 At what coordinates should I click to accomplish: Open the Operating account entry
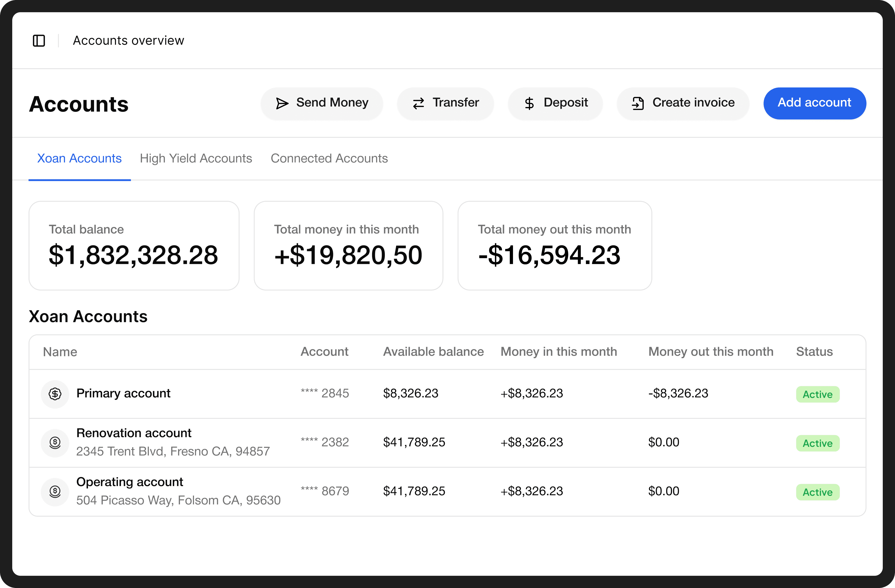[x=130, y=482]
